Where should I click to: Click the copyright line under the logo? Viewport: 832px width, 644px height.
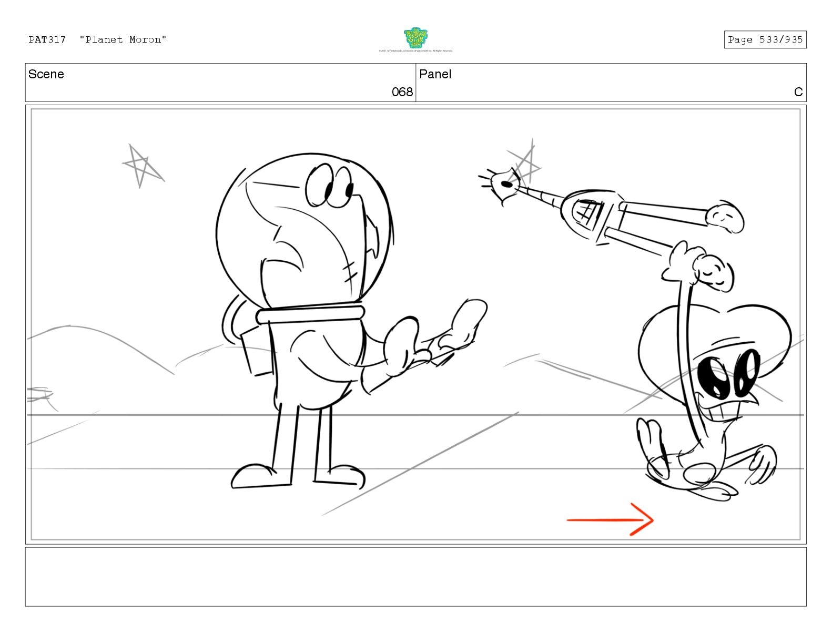pyautogui.click(x=415, y=51)
